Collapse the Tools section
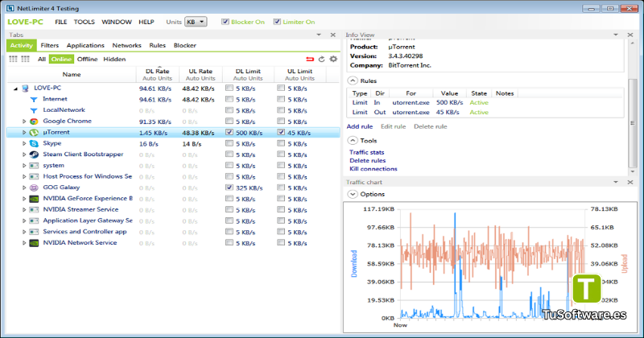 (x=353, y=141)
